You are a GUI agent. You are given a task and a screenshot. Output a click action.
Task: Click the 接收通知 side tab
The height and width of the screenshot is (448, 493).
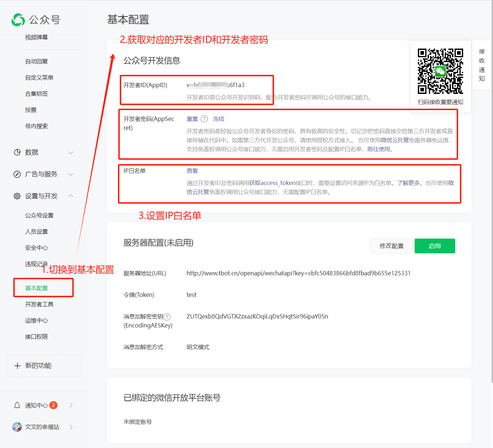pyautogui.click(x=482, y=65)
